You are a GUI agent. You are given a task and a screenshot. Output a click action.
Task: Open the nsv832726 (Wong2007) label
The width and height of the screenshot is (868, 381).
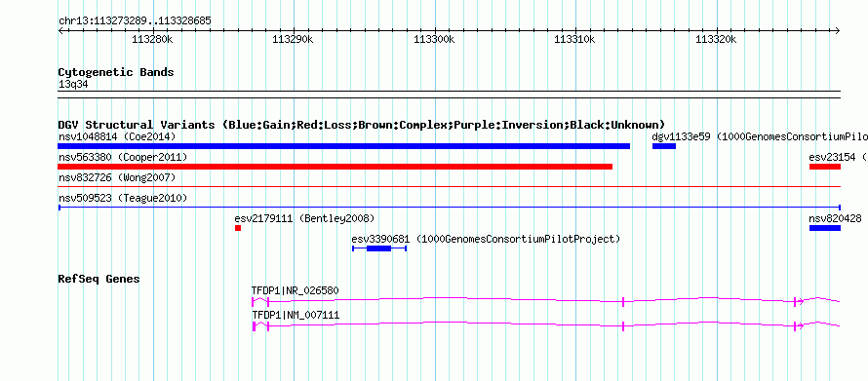coord(117,177)
